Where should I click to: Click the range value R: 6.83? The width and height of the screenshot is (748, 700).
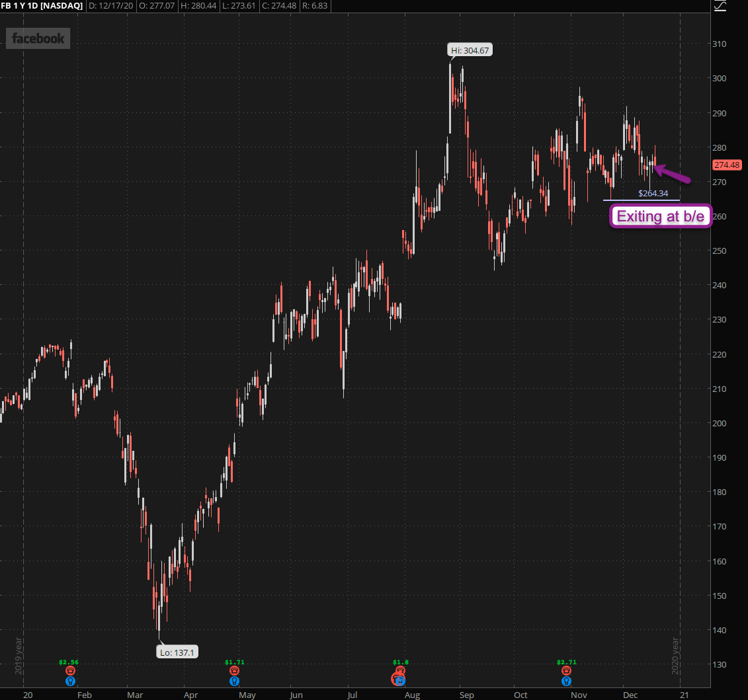pos(315,6)
